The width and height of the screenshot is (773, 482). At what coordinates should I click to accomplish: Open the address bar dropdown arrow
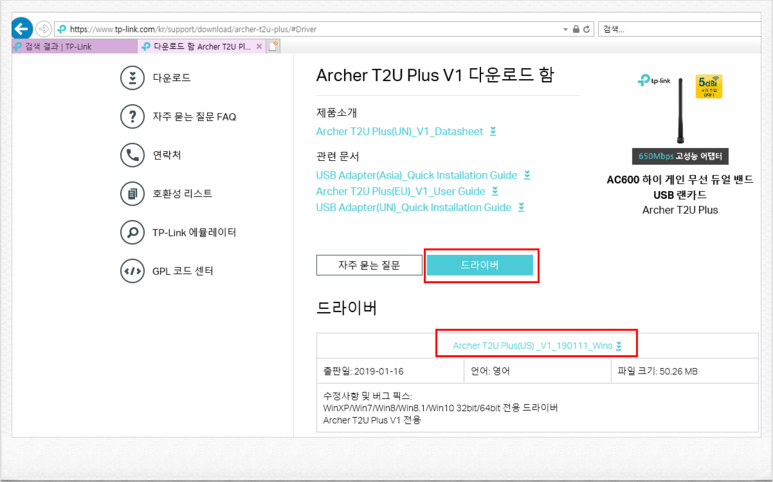[565, 30]
